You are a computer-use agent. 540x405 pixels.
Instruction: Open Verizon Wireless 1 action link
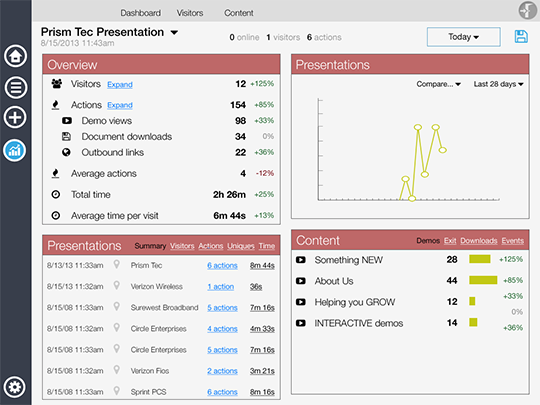220,287
